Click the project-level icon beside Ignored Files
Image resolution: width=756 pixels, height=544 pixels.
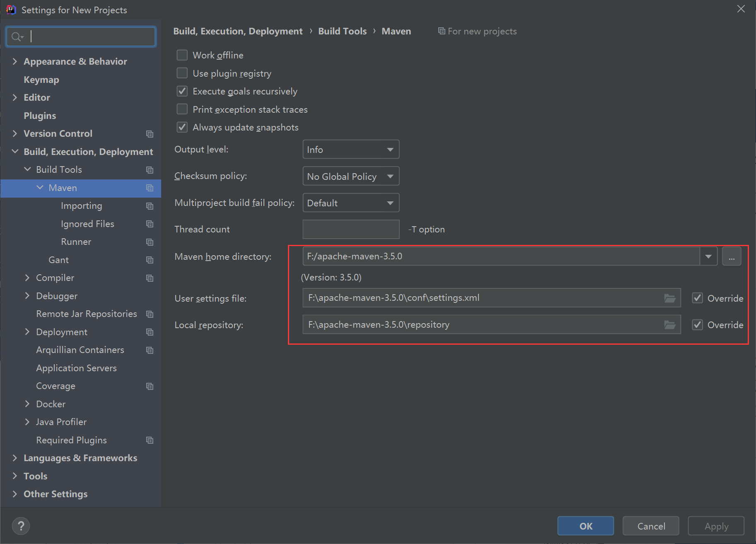coord(150,224)
